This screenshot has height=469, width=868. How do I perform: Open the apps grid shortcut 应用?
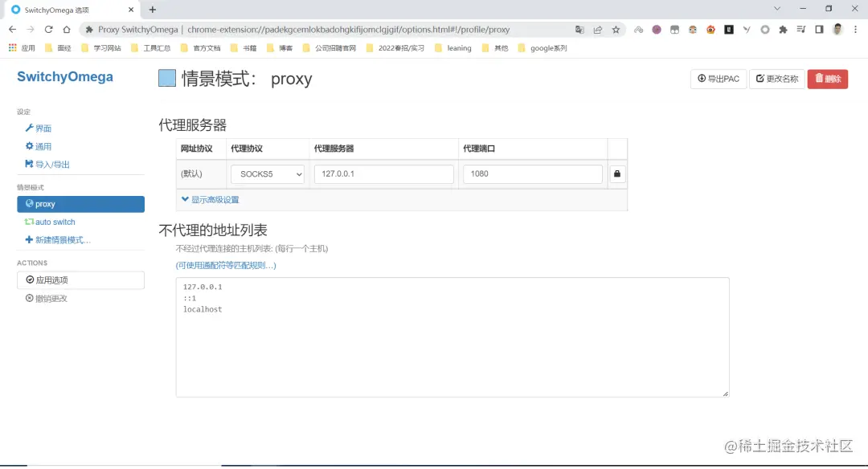tap(22, 48)
